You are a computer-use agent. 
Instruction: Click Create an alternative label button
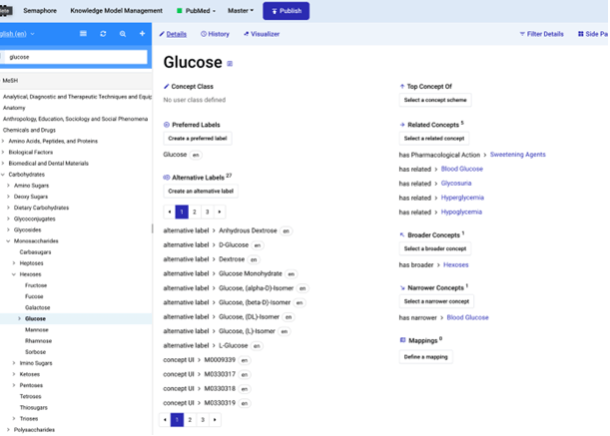pyautogui.click(x=201, y=191)
